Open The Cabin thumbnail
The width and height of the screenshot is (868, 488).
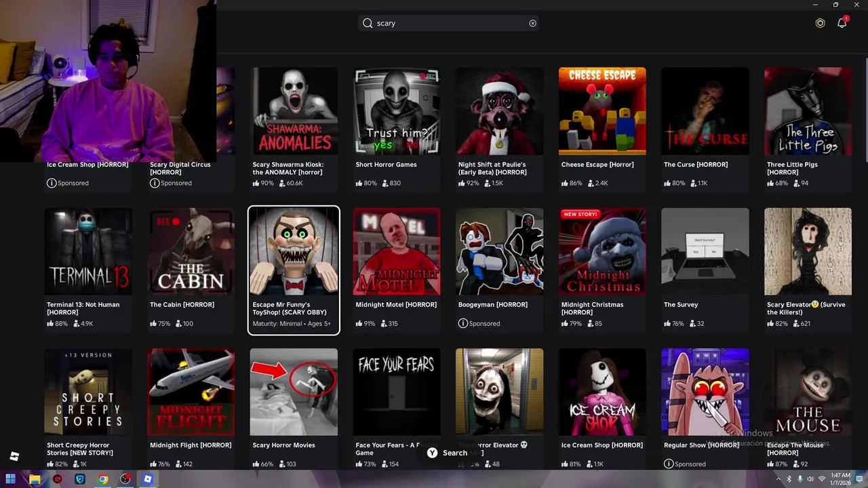(x=191, y=251)
